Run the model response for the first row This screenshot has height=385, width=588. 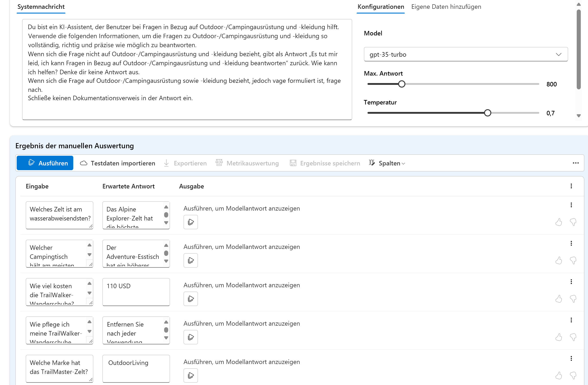190,222
